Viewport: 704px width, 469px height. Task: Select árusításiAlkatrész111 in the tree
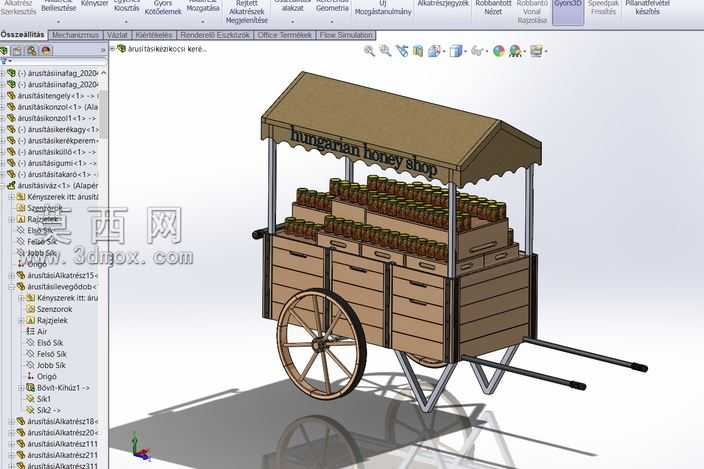pyautogui.click(x=62, y=443)
